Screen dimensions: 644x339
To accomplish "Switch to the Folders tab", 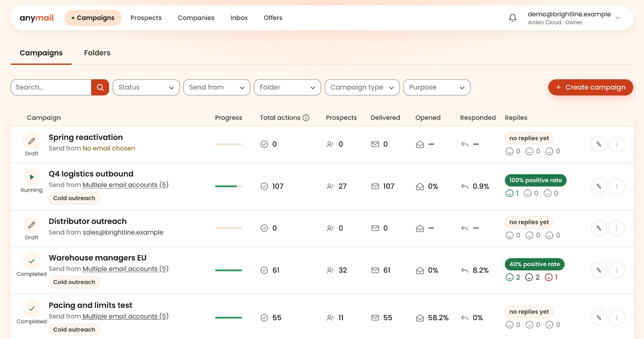I will click(x=97, y=53).
